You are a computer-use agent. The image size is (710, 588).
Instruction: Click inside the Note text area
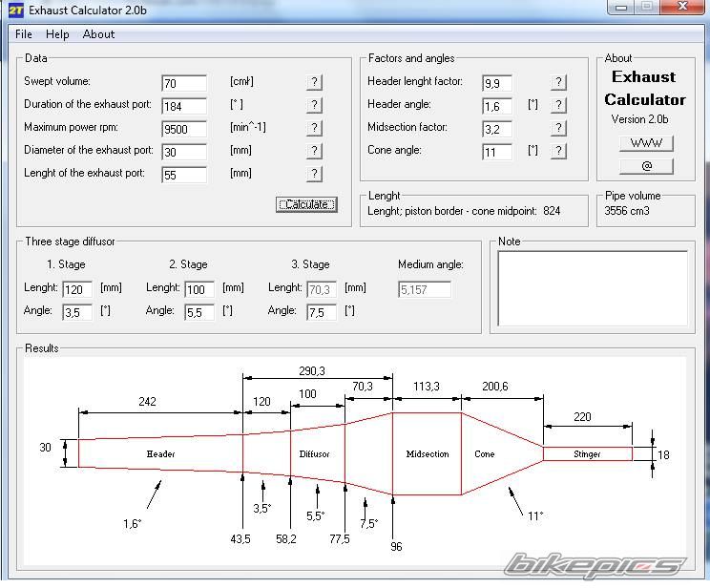click(592, 287)
